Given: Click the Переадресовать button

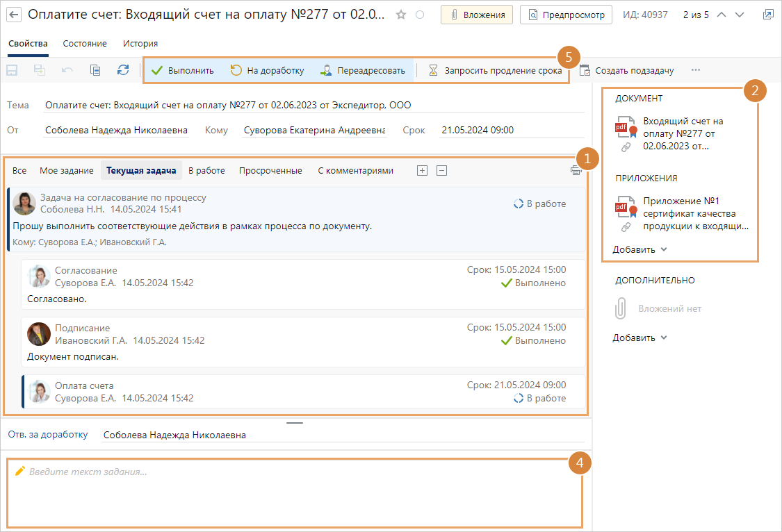Looking at the screenshot, I should (x=363, y=70).
